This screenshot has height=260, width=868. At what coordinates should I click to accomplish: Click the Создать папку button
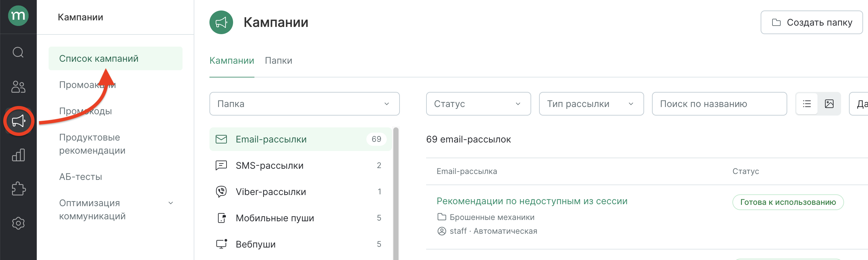click(x=812, y=23)
